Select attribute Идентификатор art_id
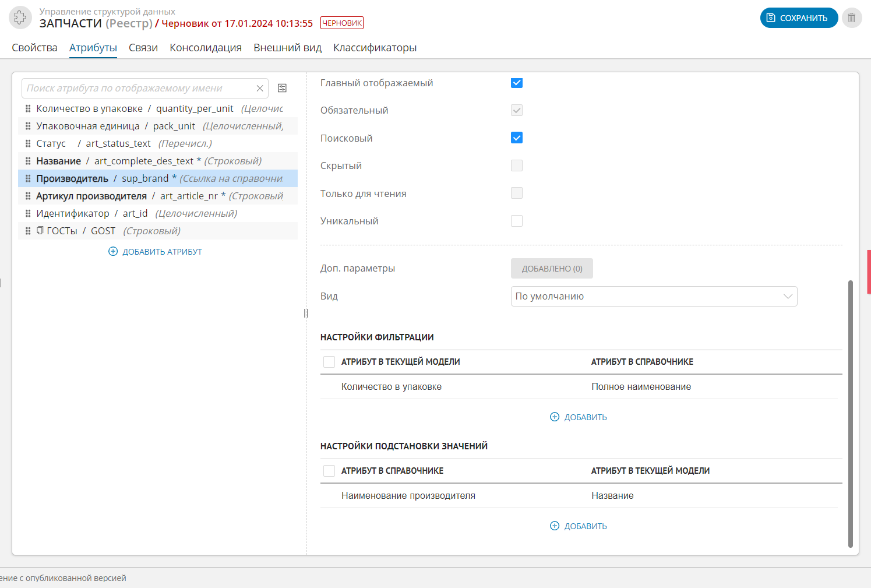 coord(158,213)
